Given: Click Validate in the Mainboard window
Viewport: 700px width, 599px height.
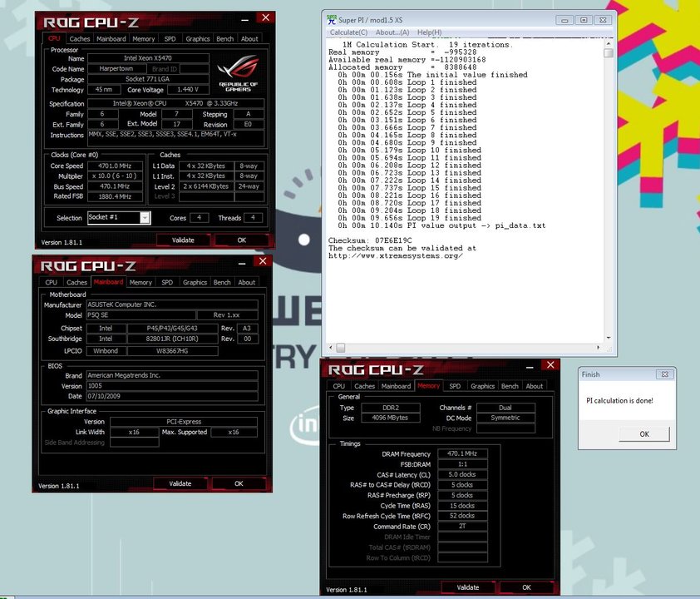Looking at the screenshot, I should pyautogui.click(x=180, y=483).
